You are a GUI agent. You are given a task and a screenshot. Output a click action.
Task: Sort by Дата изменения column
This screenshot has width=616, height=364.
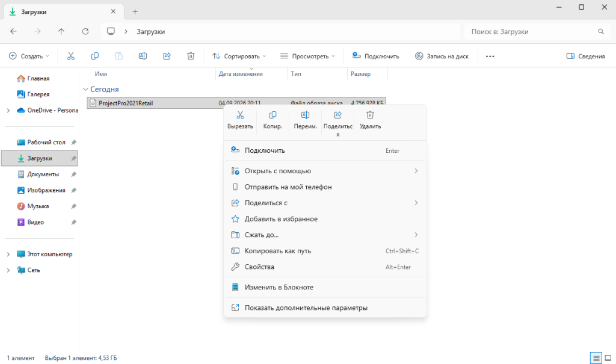tap(241, 74)
